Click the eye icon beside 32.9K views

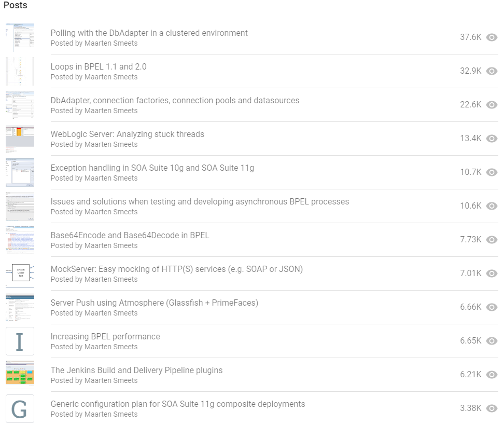point(492,71)
